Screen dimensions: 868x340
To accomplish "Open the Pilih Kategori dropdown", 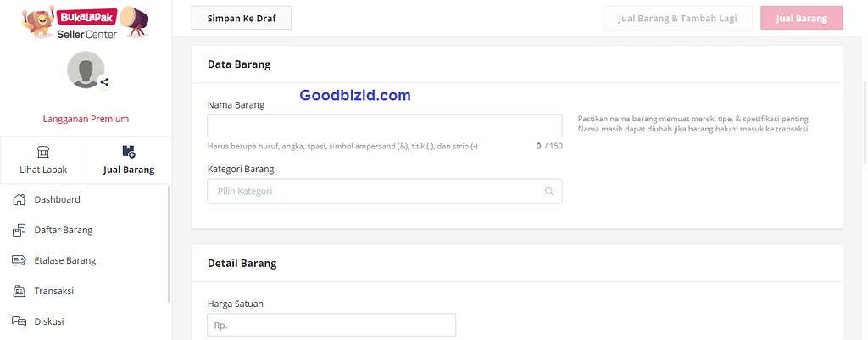I will point(385,191).
